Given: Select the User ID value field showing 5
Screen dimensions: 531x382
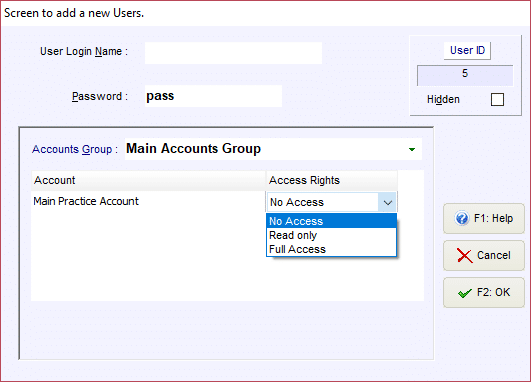Looking at the screenshot, I should point(465,76).
